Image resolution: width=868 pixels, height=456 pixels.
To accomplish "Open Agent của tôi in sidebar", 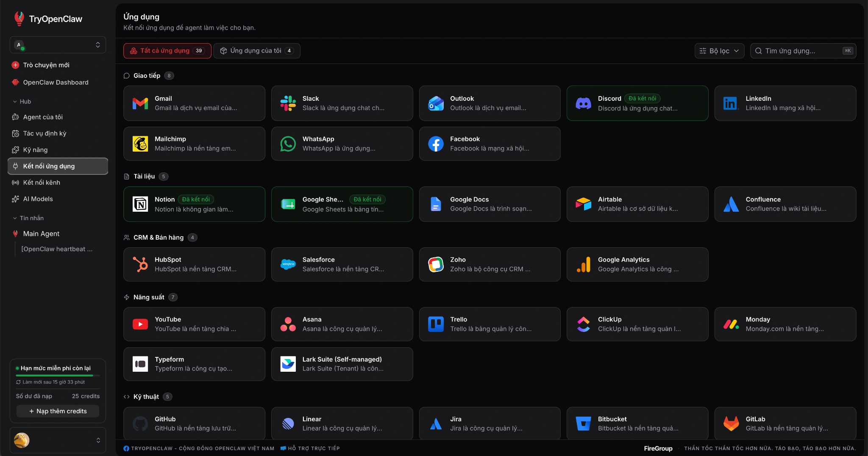I will (58, 117).
